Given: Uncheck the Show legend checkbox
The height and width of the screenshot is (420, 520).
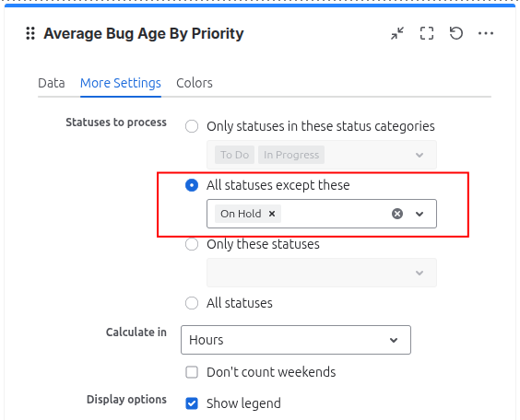Looking at the screenshot, I should 192,403.
